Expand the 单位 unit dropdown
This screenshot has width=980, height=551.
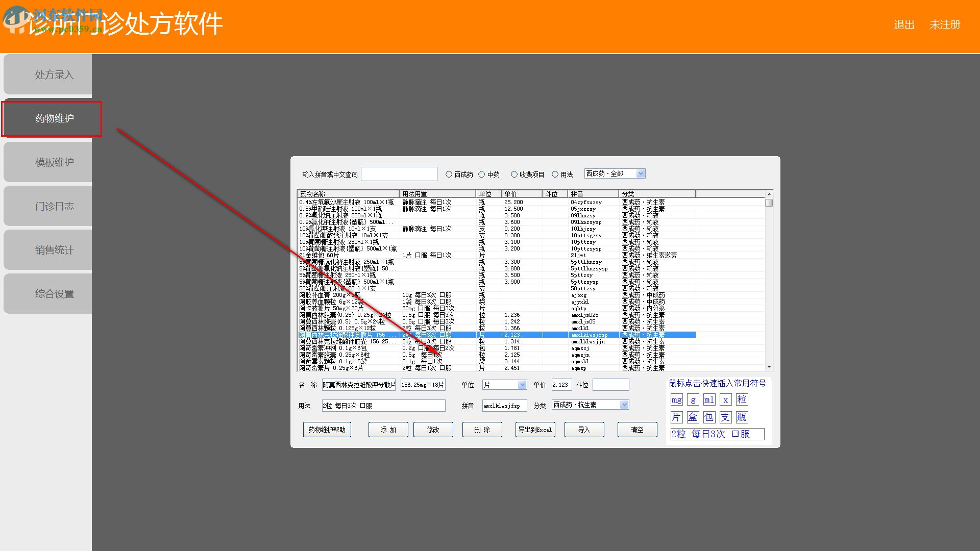click(x=522, y=385)
